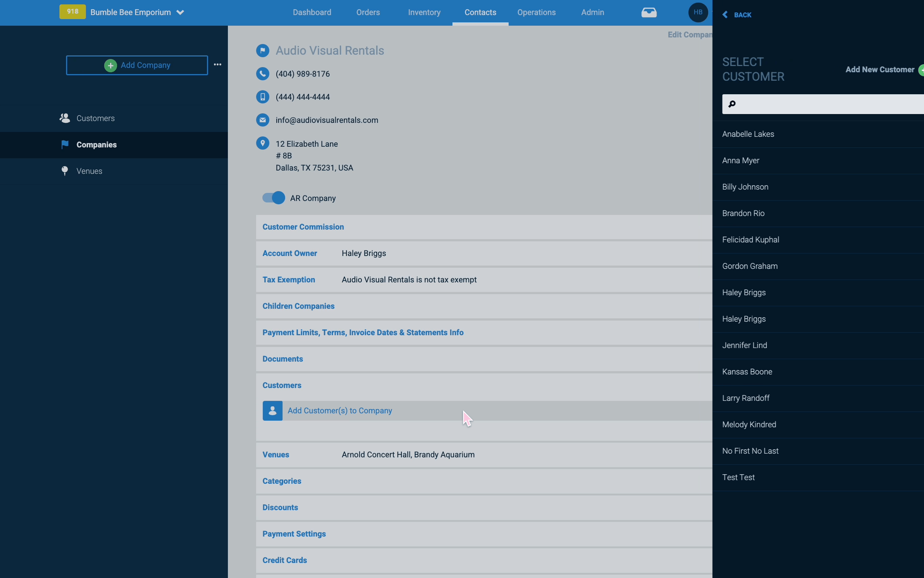Open the HB user avatar menu

point(698,12)
